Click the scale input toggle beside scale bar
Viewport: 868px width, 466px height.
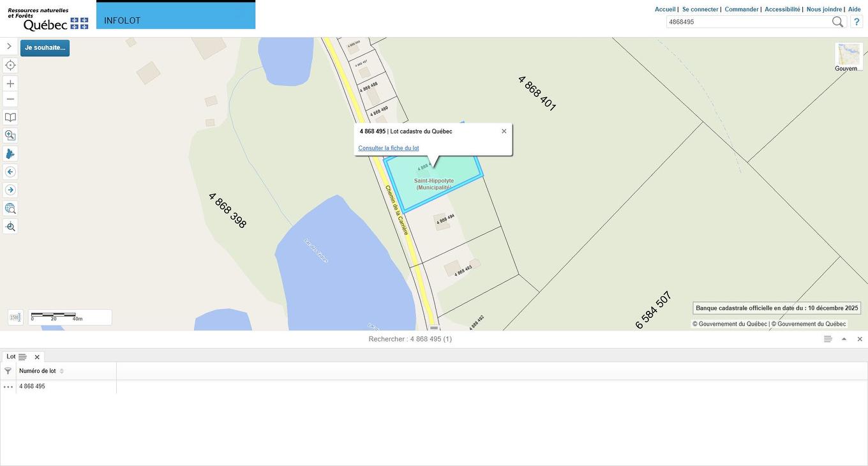(15, 317)
